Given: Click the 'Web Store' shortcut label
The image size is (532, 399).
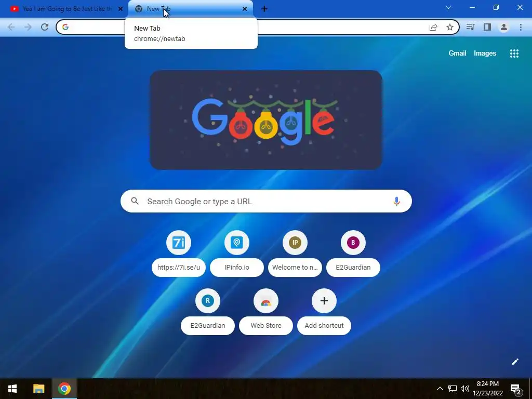Looking at the screenshot, I should click(266, 326).
